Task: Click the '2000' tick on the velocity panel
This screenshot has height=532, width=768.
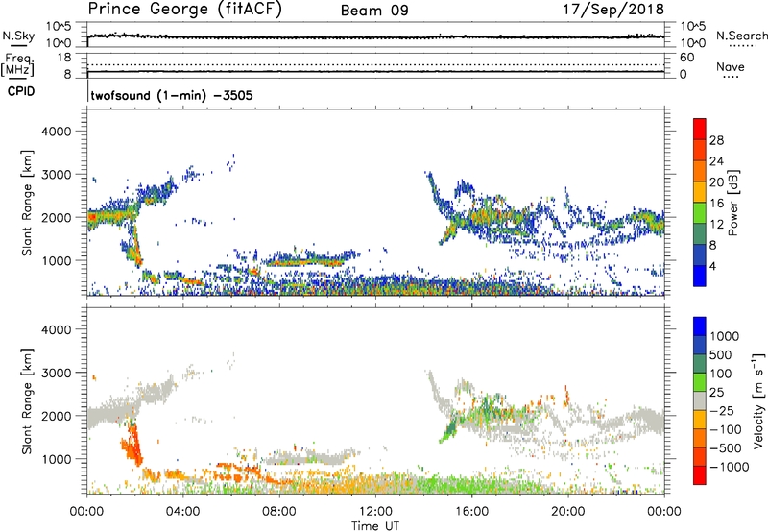Action: (57, 416)
